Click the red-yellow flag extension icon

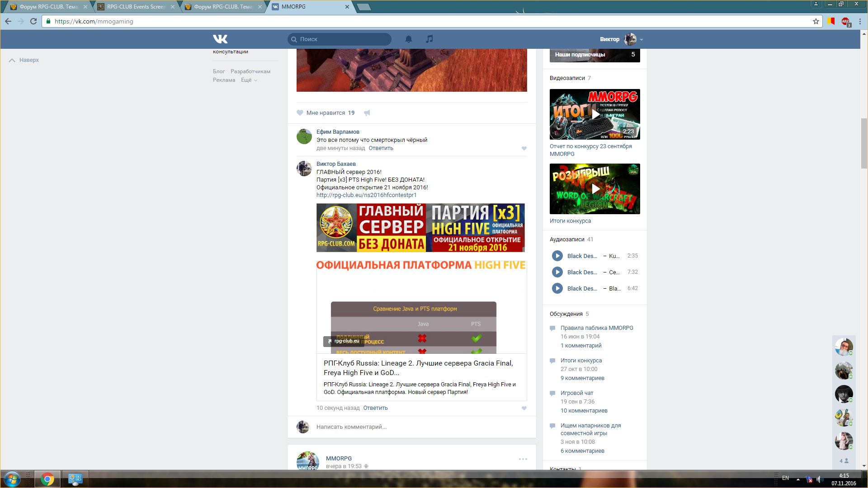(x=831, y=21)
